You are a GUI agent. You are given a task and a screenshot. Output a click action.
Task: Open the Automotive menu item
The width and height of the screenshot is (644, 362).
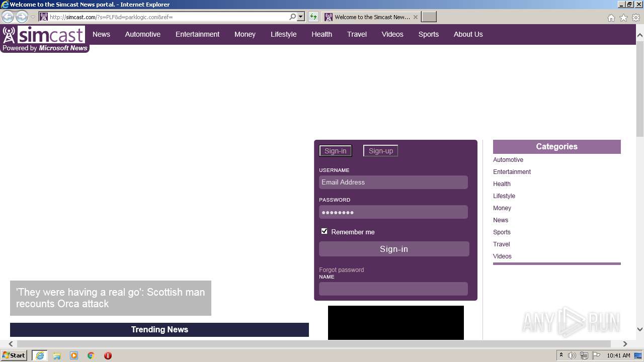click(x=143, y=34)
